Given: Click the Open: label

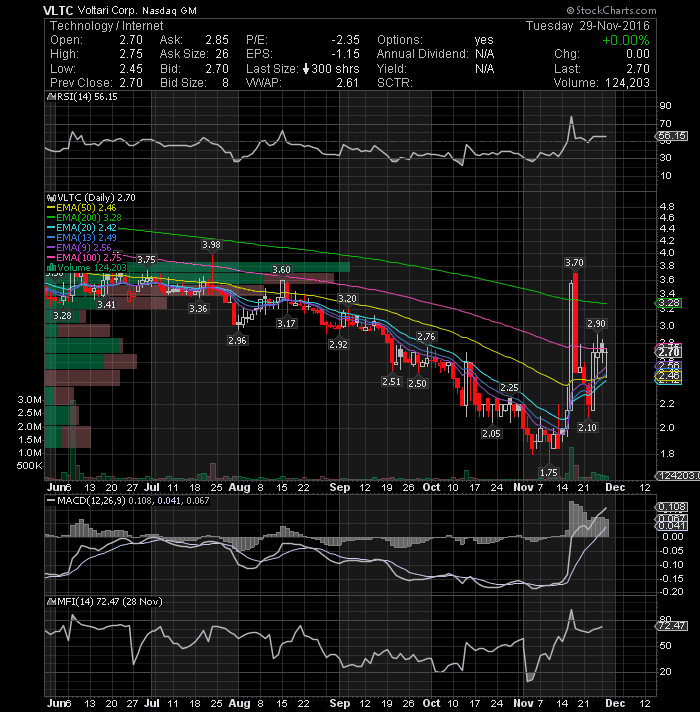Looking at the screenshot, I should (67, 40).
